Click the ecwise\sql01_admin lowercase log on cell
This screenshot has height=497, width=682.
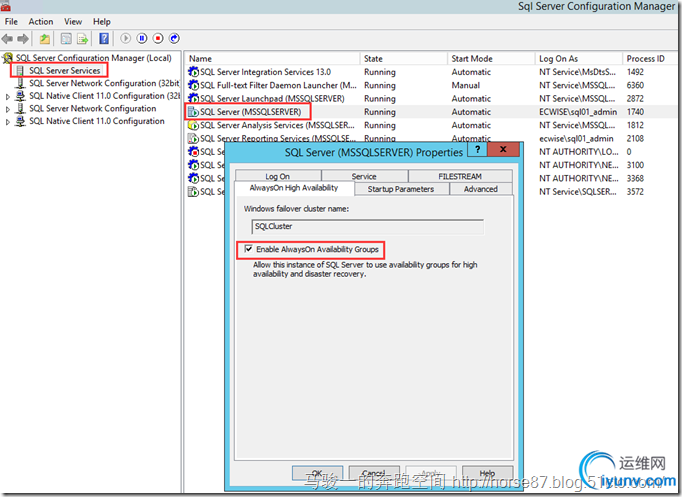click(x=576, y=139)
